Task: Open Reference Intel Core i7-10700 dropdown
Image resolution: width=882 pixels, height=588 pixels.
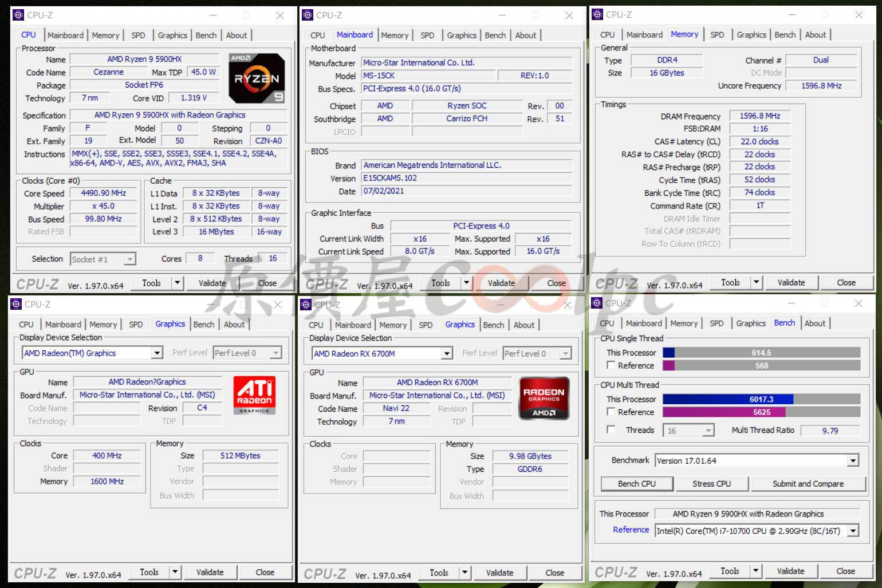Action: coord(853,531)
